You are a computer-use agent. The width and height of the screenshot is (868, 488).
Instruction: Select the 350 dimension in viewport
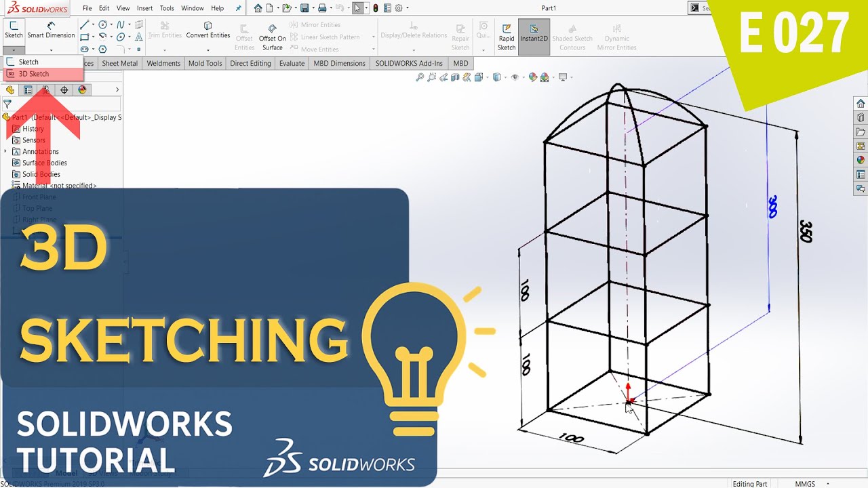(x=806, y=231)
